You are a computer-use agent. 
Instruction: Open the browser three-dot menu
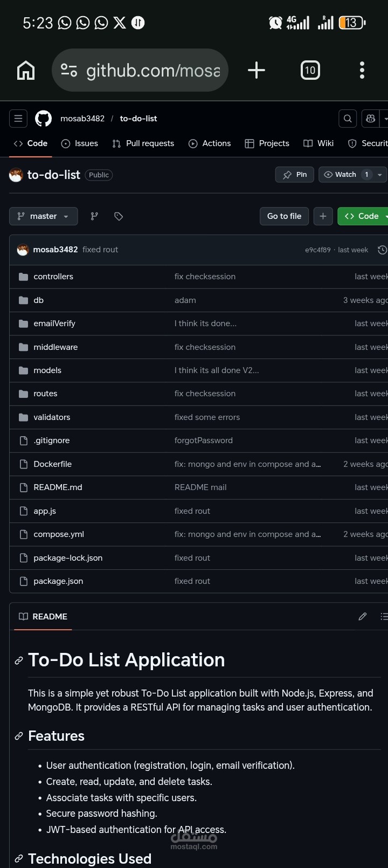[362, 70]
